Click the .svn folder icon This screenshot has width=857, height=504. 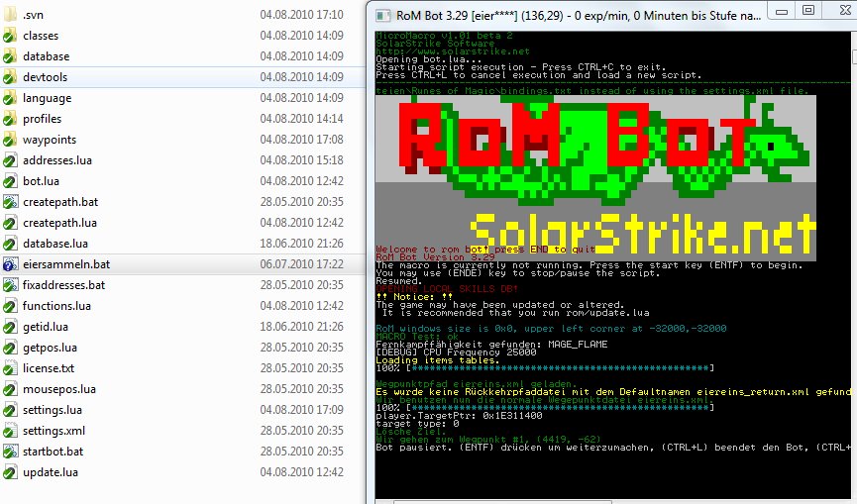(x=10, y=15)
